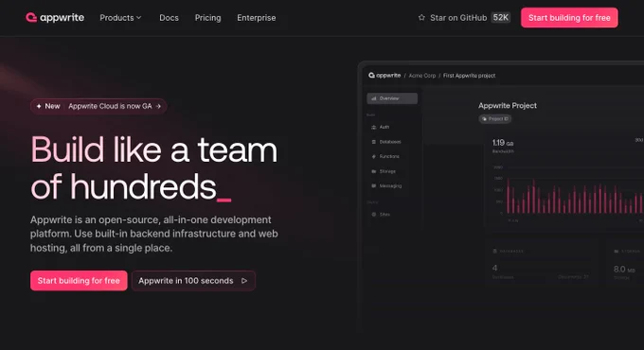Screen dimensions: 644x350
Task: Click the chevron beside the Products menu label
Action: 139,18
